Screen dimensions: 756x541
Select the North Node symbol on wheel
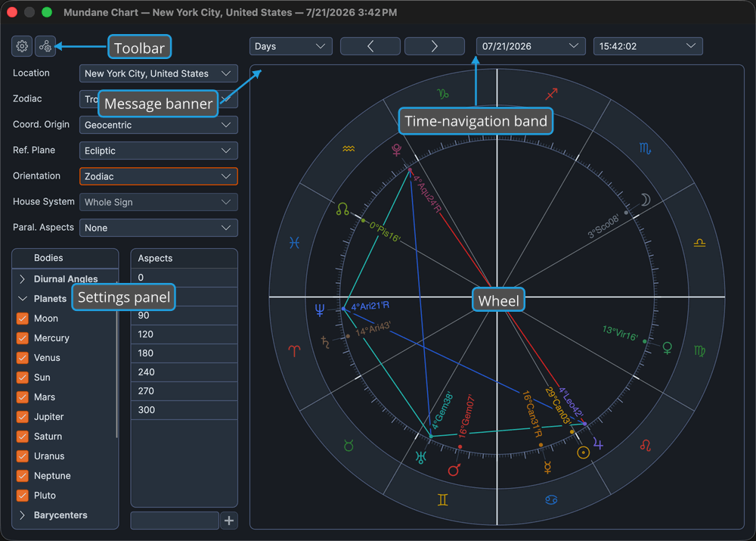tap(342, 209)
